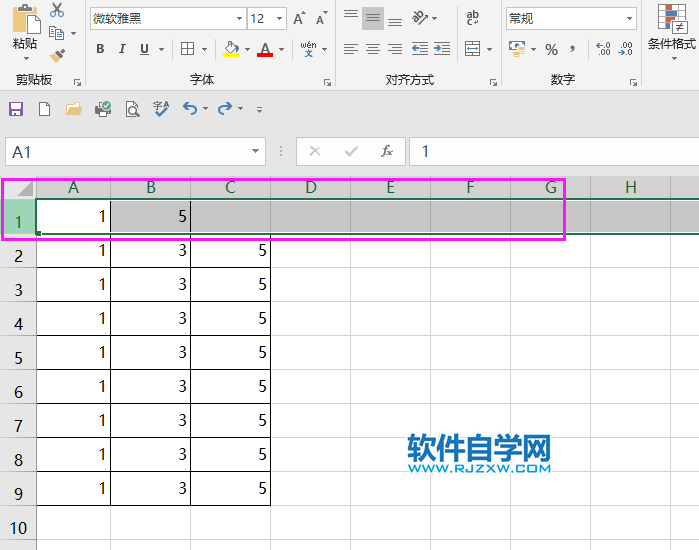Align text left
The width and height of the screenshot is (699, 550).
[351, 49]
